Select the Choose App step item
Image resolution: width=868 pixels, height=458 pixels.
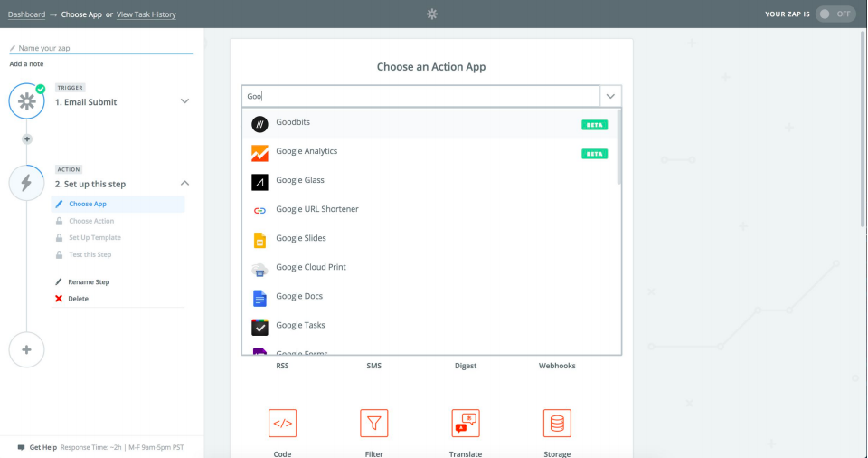118,204
